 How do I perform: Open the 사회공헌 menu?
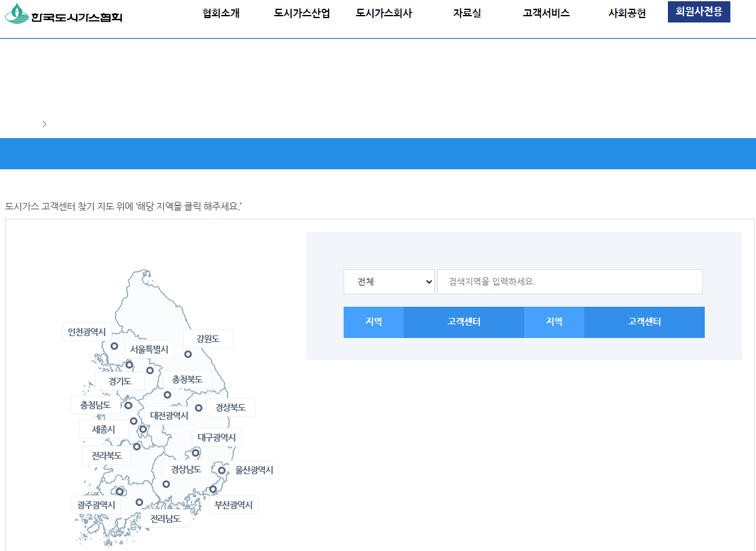coord(627,13)
